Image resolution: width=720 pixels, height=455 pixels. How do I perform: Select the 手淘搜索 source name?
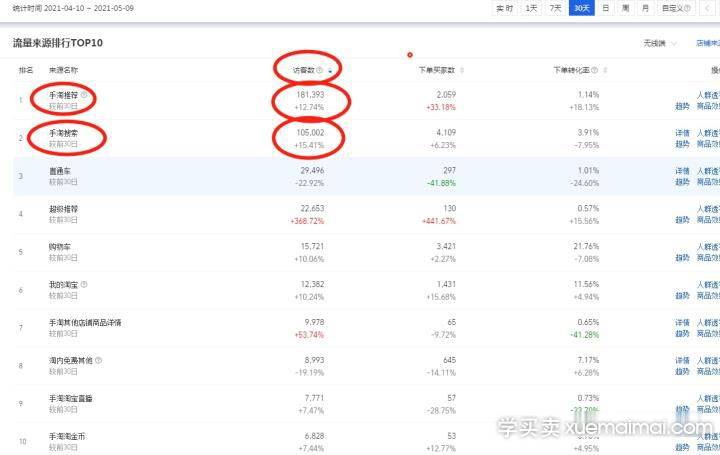tap(63, 133)
